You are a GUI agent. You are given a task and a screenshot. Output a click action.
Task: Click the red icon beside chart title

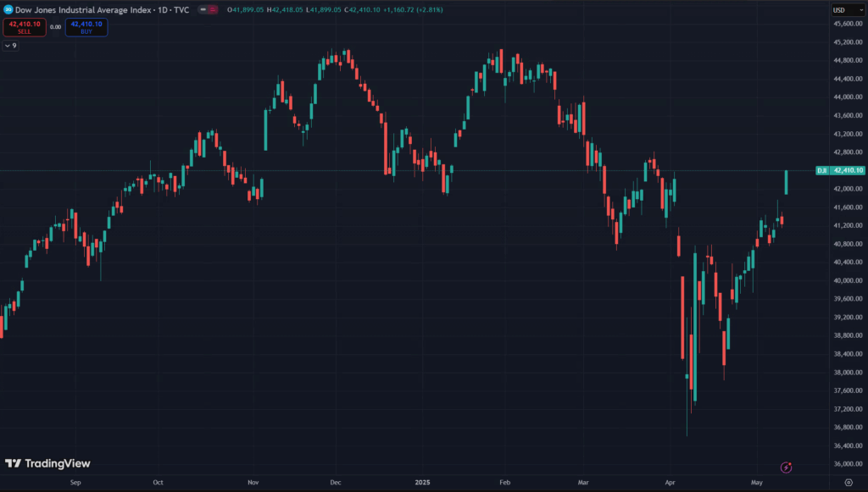coord(213,9)
